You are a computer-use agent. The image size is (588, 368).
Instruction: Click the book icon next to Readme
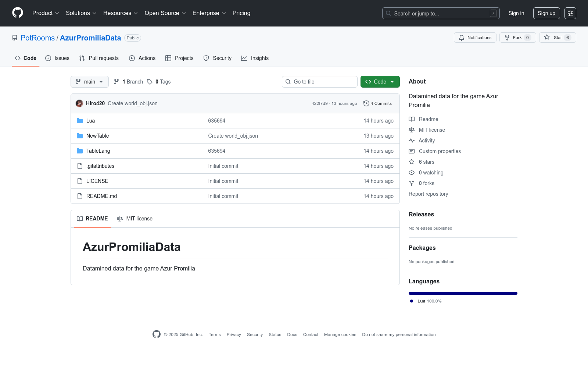[412, 119]
